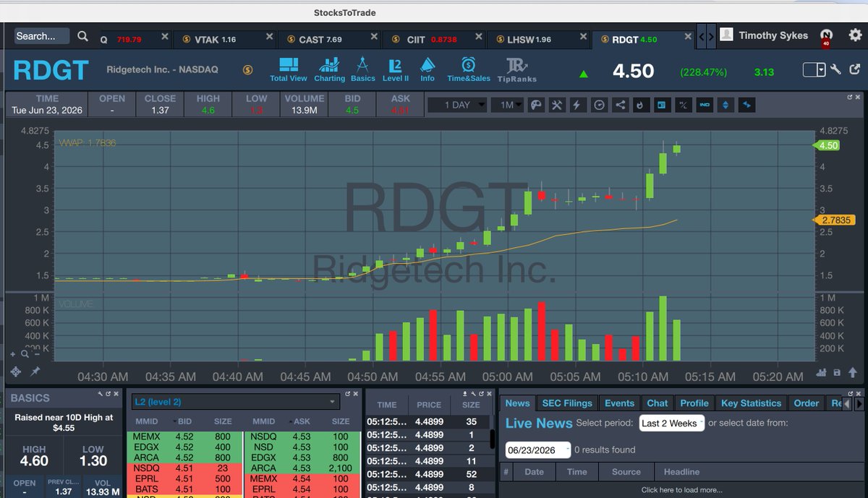Expand the L2 (level 2) dropdown
The width and height of the screenshot is (868, 498).
click(x=235, y=401)
